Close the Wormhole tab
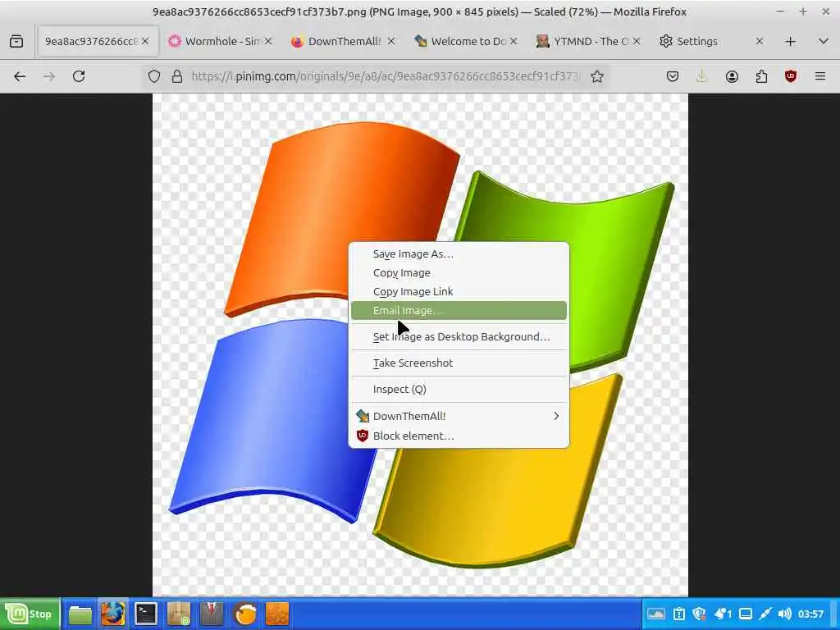 [x=268, y=41]
